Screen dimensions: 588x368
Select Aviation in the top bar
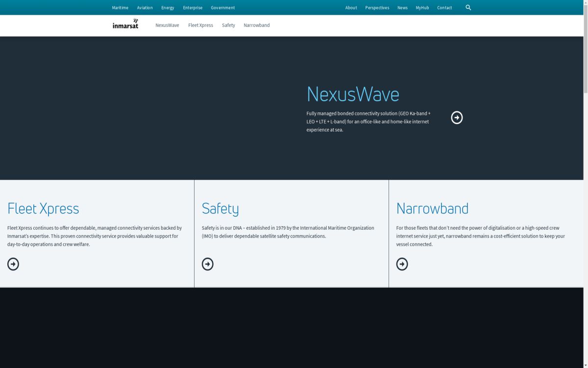[x=145, y=8]
